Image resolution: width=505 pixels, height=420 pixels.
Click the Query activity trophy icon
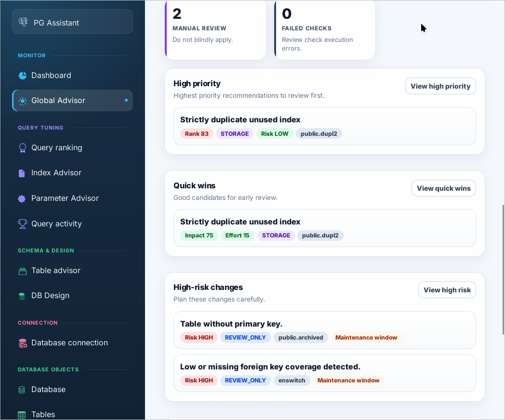[x=23, y=223]
